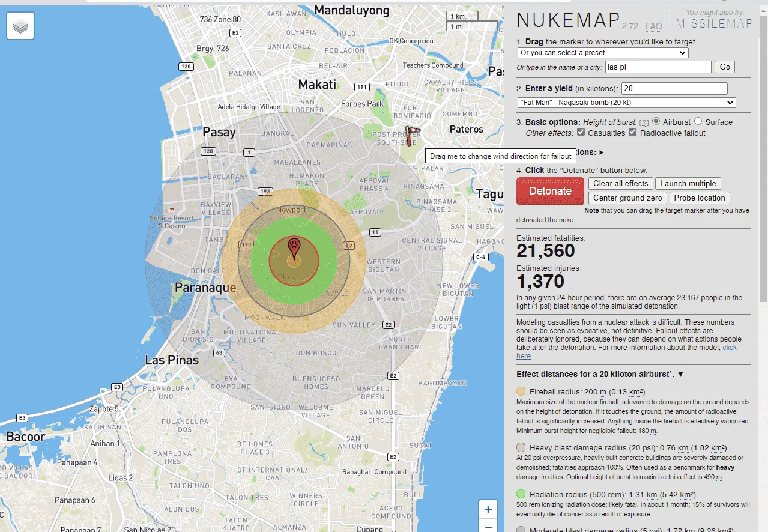Click the Las Pinas map label
This screenshot has width=768, height=532.
172,360
